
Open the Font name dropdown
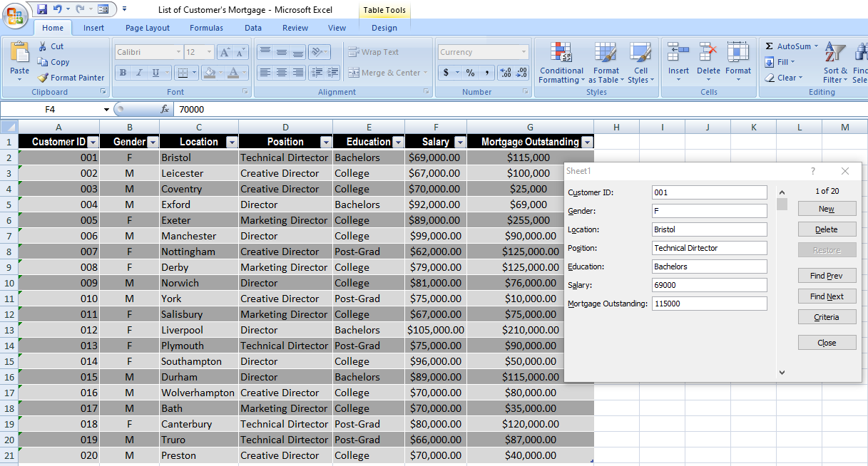(178, 52)
